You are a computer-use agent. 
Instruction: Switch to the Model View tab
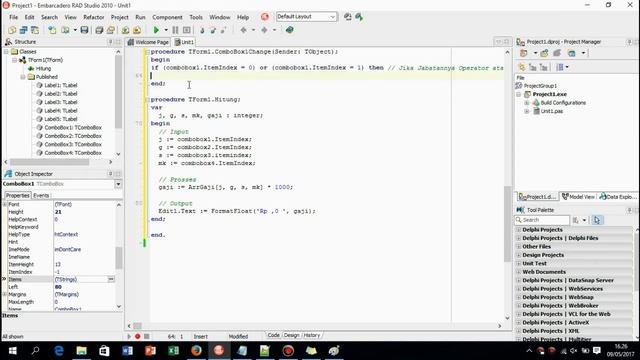578,197
